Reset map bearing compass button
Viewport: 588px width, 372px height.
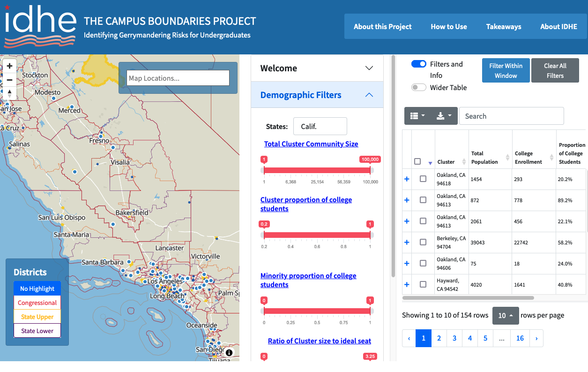(x=9, y=93)
